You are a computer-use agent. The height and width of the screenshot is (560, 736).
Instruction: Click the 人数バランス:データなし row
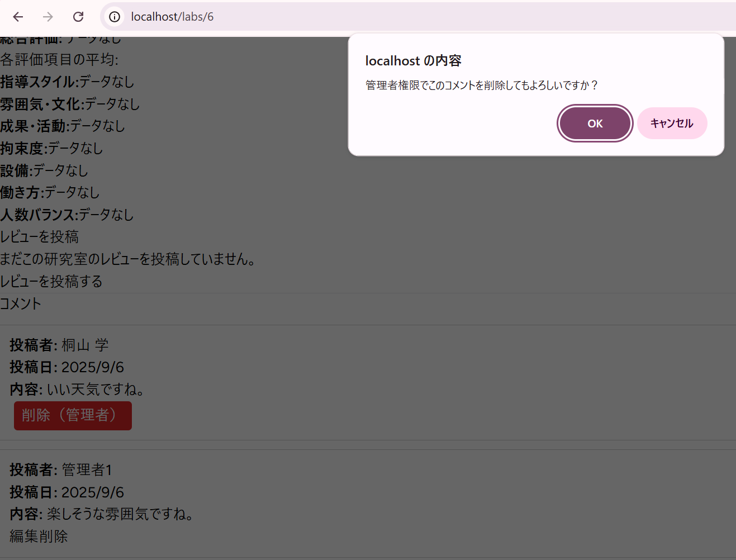click(67, 215)
